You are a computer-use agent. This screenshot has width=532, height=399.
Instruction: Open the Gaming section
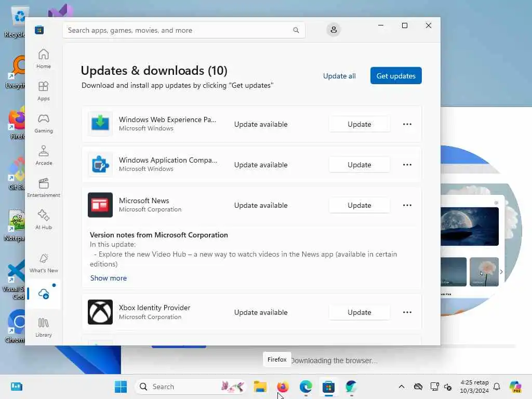44,123
